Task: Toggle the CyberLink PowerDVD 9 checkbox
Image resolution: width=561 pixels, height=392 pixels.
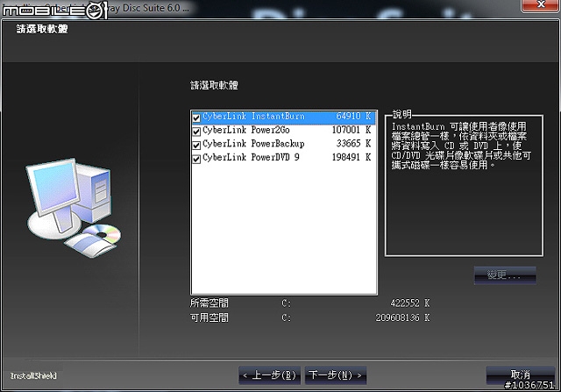Action: [x=196, y=159]
